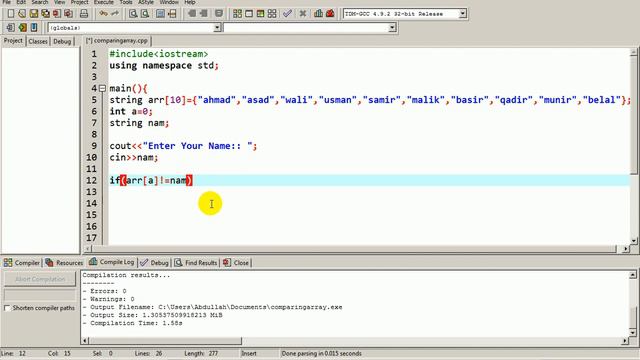Image resolution: width=640 pixels, height=360 pixels.
Task: Click the Toggle Bookmark toolbar icon
Action: tap(22, 27)
